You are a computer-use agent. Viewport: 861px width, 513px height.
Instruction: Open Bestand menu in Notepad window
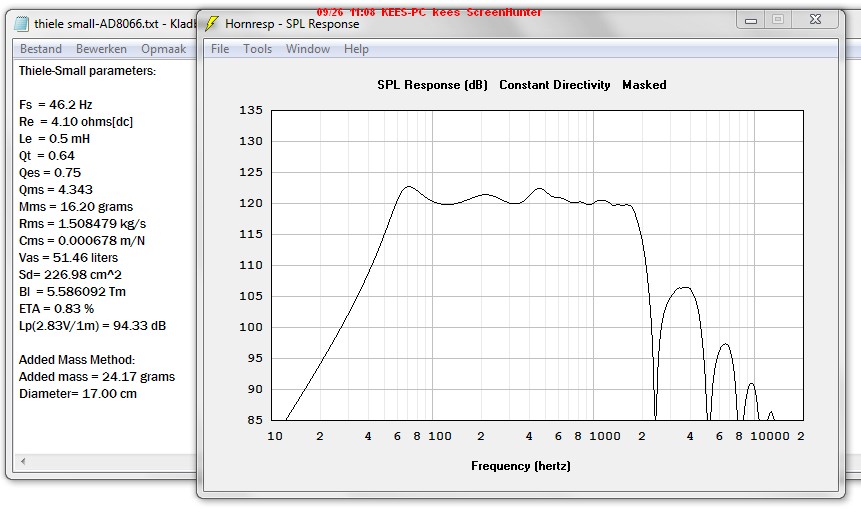pyautogui.click(x=41, y=49)
